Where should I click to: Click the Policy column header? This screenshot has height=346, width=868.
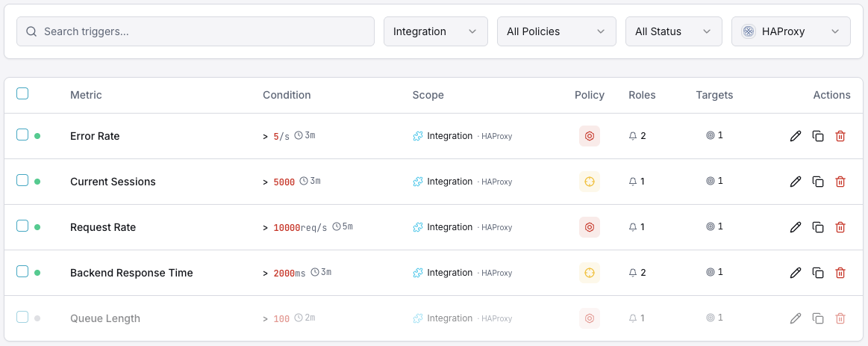pos(590,95)
